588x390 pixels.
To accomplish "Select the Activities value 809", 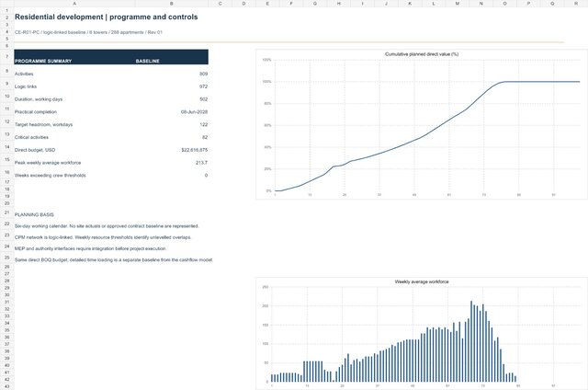I will [203, 74].
